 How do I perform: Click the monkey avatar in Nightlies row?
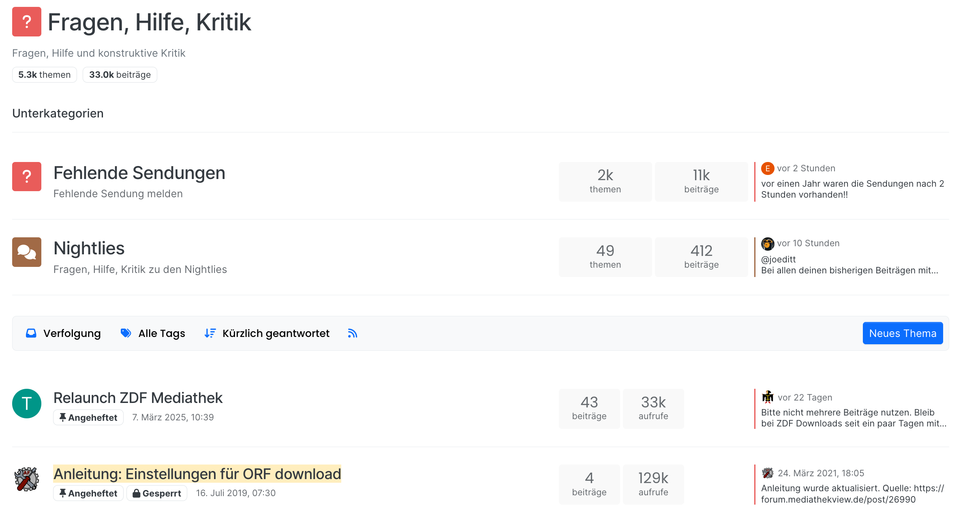[767, 243]
